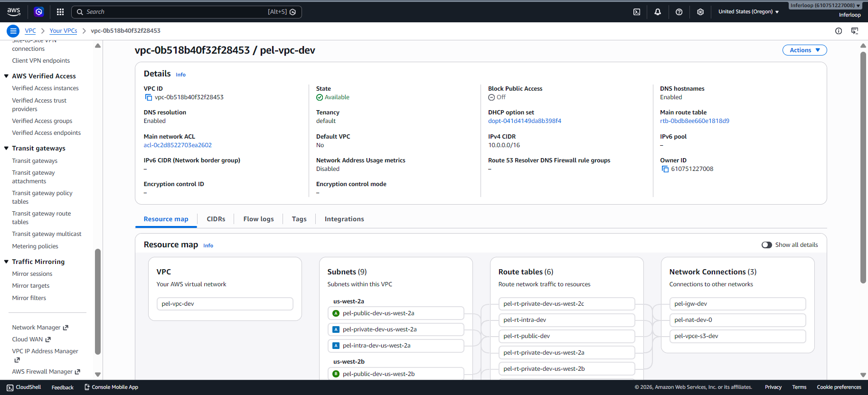Image resolution: width=868 pixels, height=395 pixels.
Task: Collapse the AWS Verified Access section
Action: [x=7, y=76]
